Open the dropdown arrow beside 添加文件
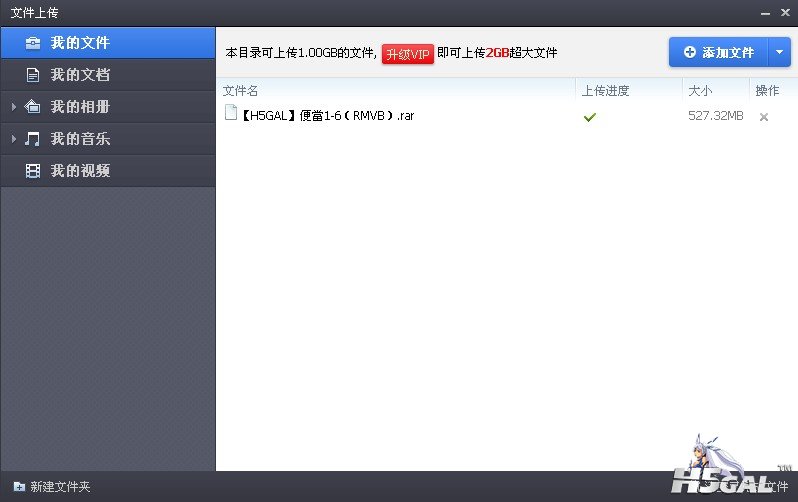Image resolution: width=798 pixels, height=502 pixels. [780, 52]
